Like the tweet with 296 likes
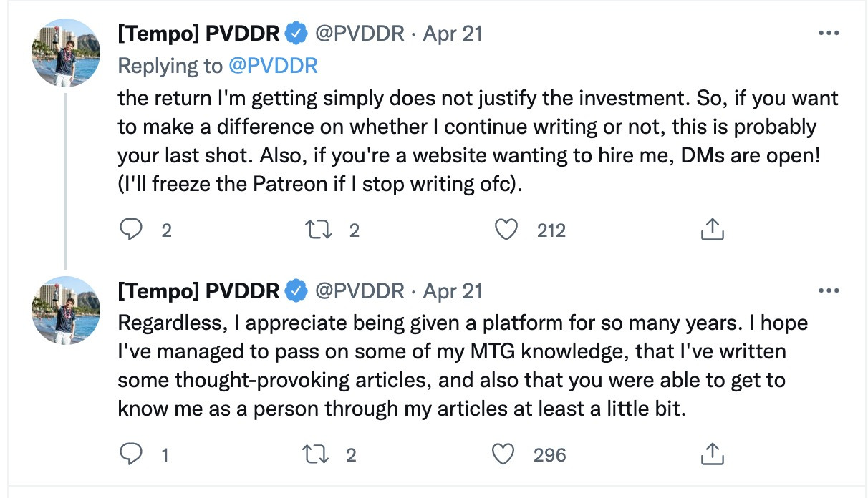 pyautogui.click(x=505, y=454)
